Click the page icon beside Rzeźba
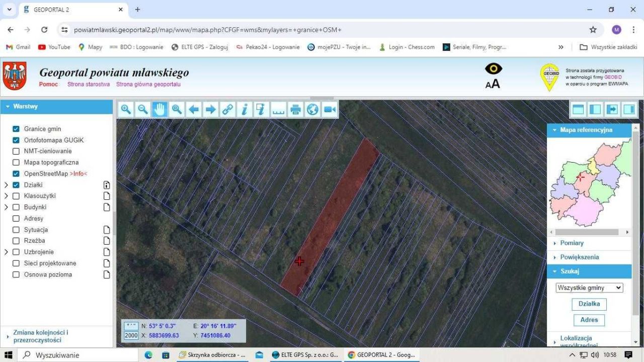The image size is (644, 362). 107,241
